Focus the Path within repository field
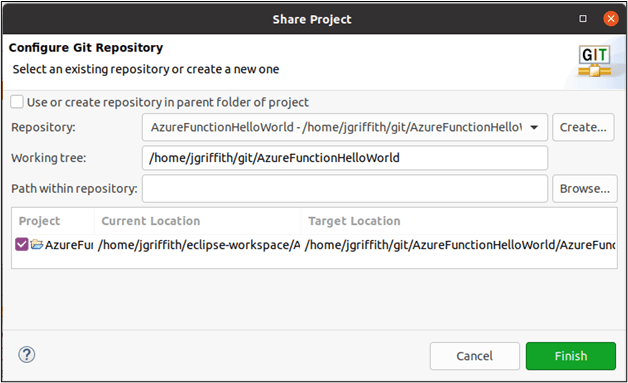This screenshot has width=628, height=383. point(345,188)
